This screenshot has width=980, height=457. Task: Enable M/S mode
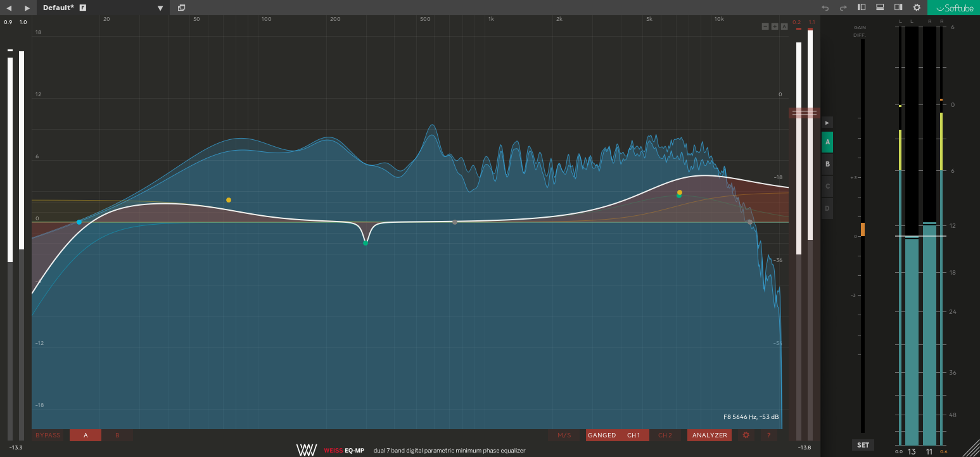click(564, 435)
